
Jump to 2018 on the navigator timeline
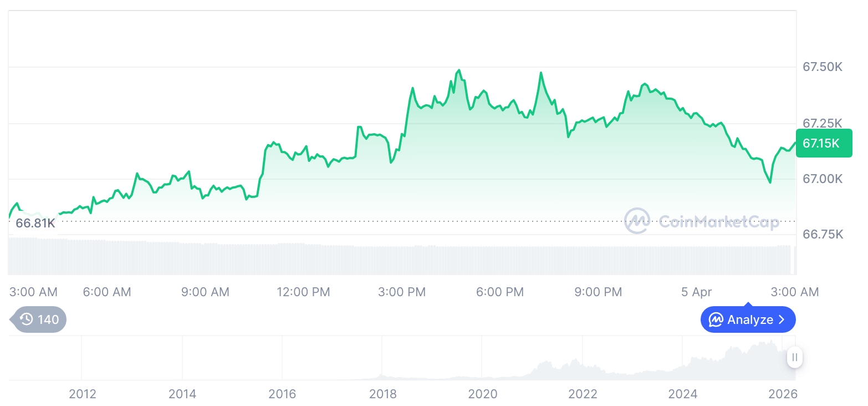(382, 394)
